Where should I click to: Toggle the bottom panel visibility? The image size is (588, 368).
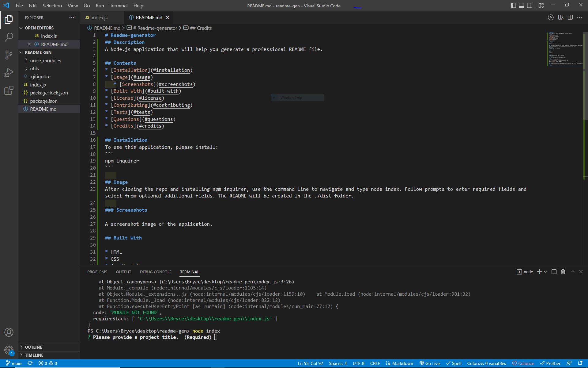521,5
